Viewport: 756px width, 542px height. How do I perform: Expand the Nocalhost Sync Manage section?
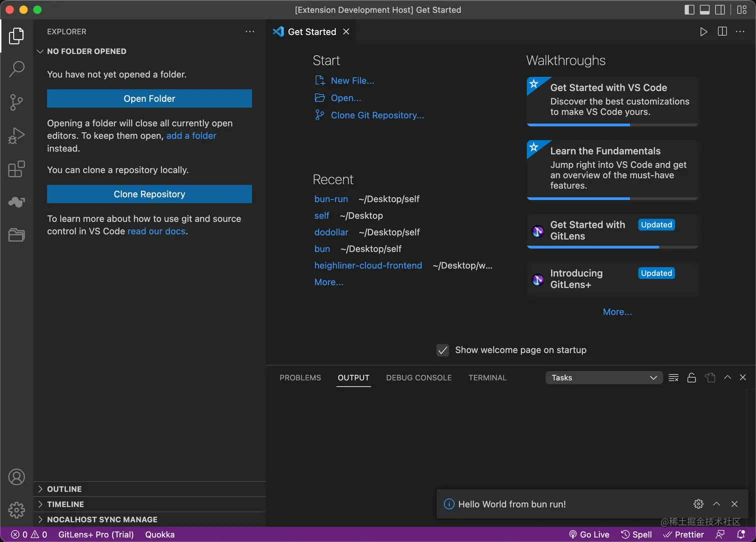[149, 519]
